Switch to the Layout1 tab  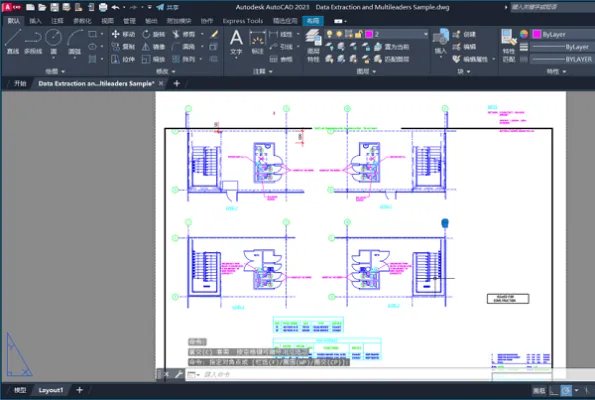pyautogui.click(x=50, y=390)
